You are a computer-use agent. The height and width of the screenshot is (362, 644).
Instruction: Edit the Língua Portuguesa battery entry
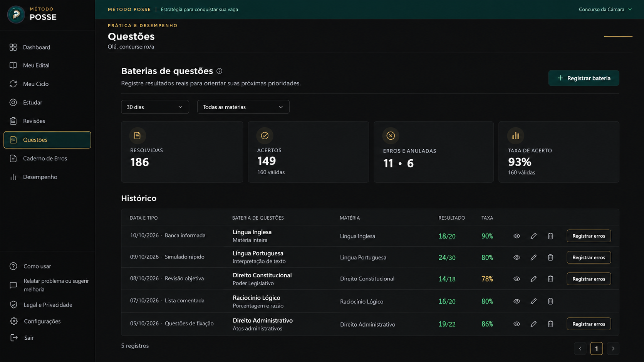(x=533, y=257)
